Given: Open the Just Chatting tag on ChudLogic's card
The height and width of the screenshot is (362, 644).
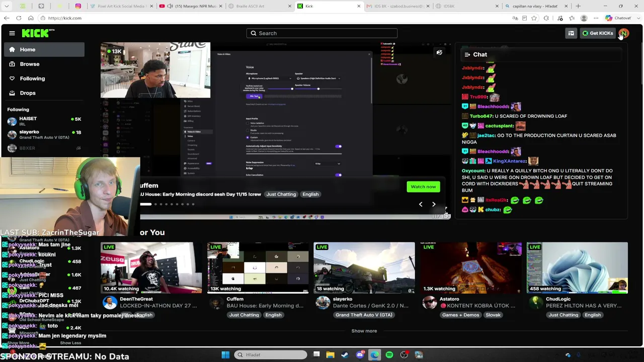Looking at the screenshot, I should tap(563, 315).
